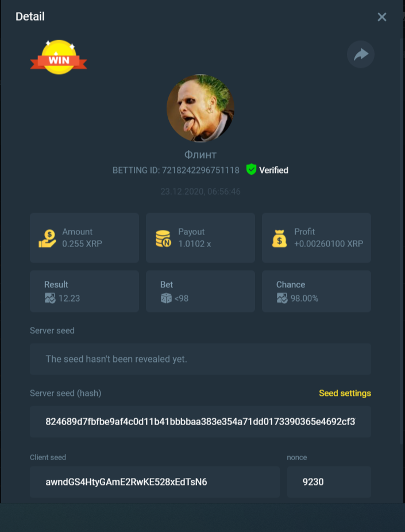Screen dimensions: 405x532
Task: Click the Result chart icon
Action: (x=50, y=298)
